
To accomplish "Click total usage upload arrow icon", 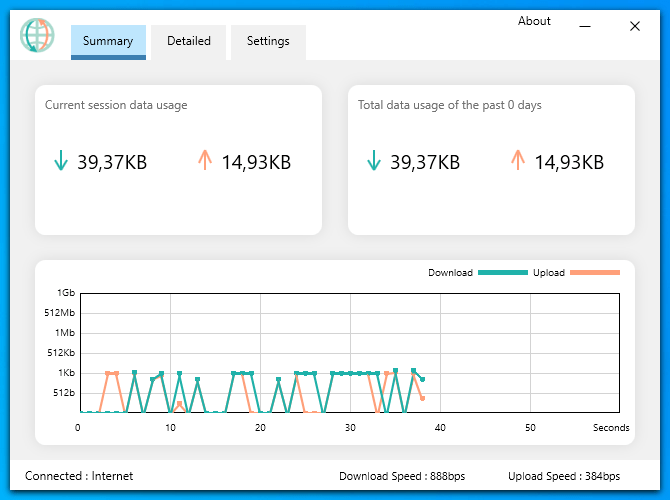I will tap(518, 161).
